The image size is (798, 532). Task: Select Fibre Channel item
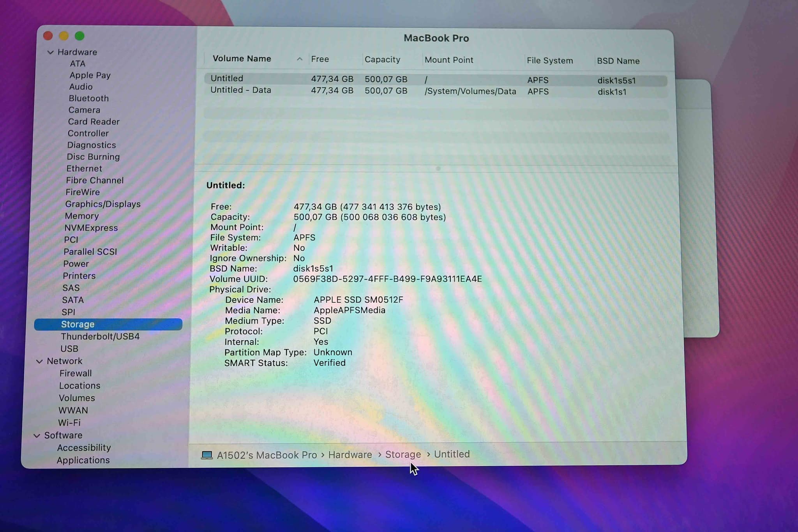pos(95,180)
